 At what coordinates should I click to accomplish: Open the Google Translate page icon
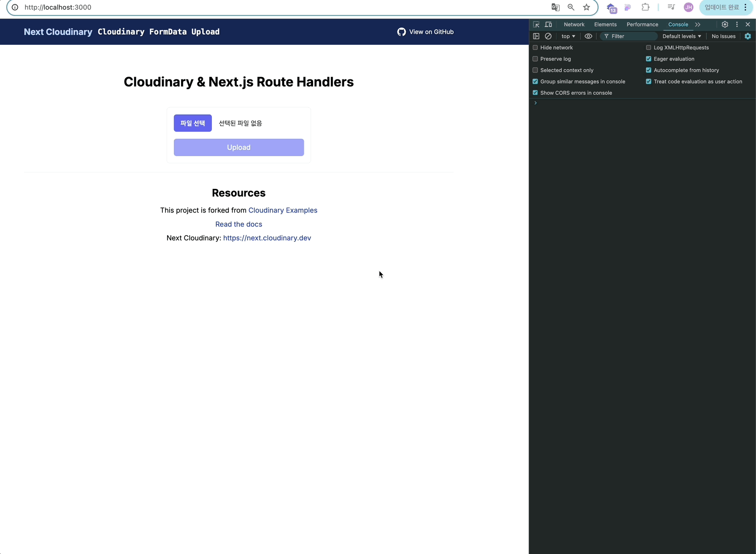point(556,7)
